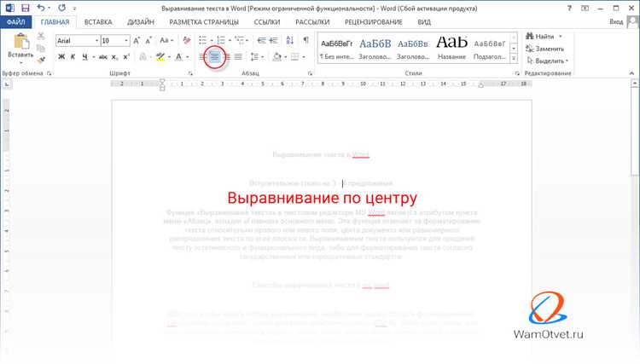
Task: Expand the borders dropdown arrow
Action: point(304,57)
